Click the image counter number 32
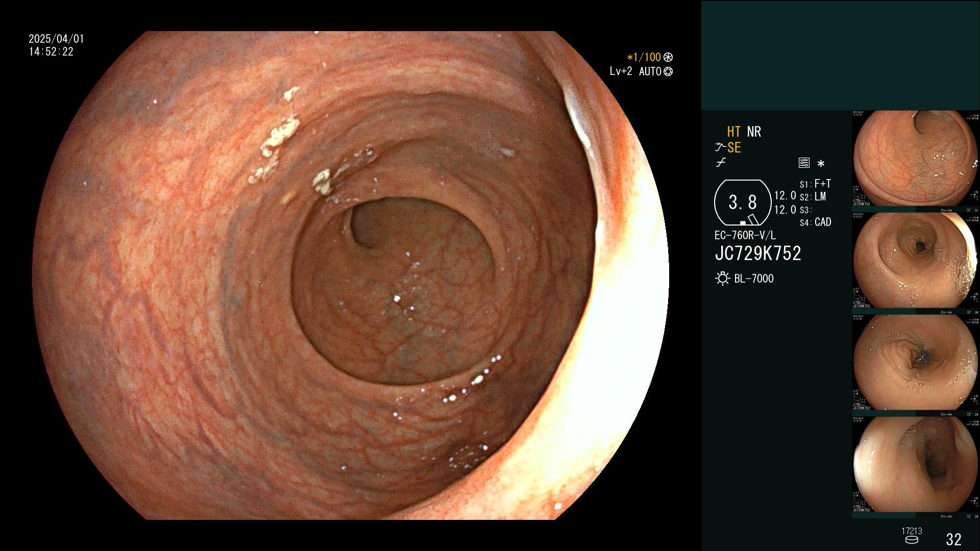 953,539
